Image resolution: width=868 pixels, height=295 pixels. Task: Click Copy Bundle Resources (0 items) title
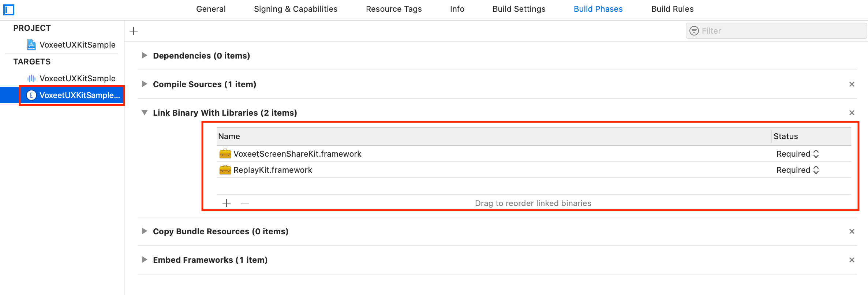tap(221, 231)
